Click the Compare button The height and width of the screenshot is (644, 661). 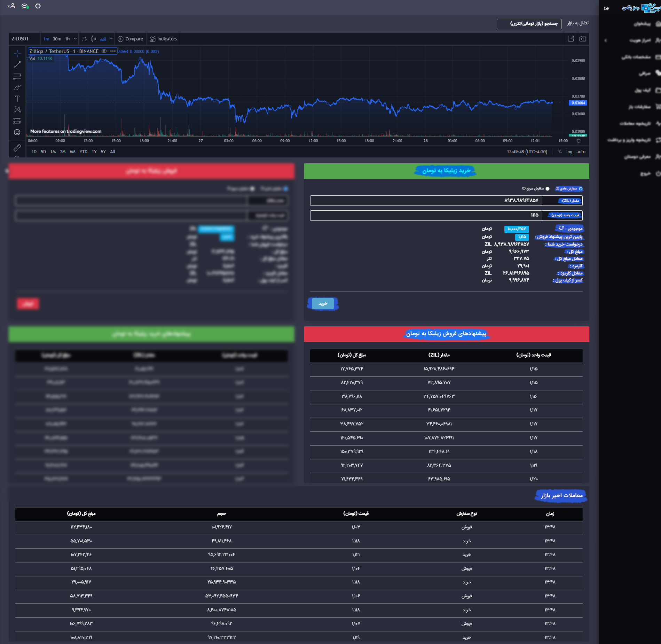click(x=131, y=39)
